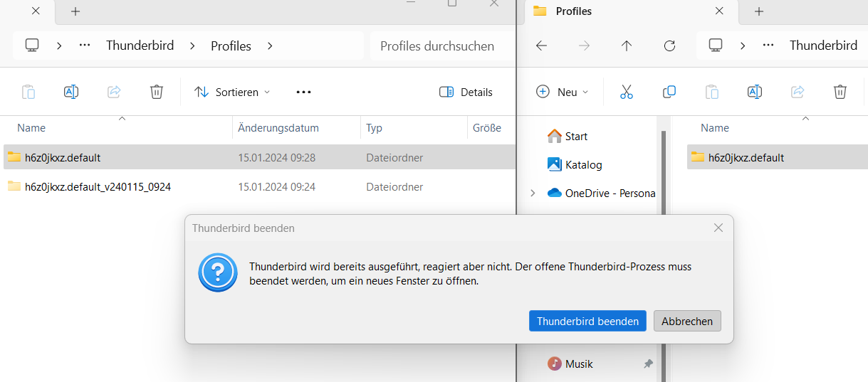Navigate back with the left arrow

[x=541, y=46]
